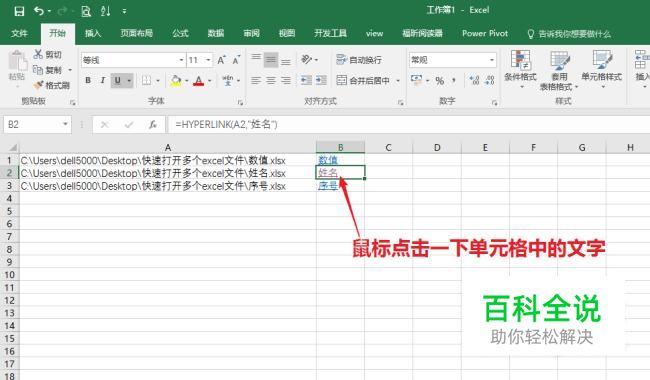Click the formula bar confirm checkmark
This screenshot has width=650, height=380.
coord(129,124)
